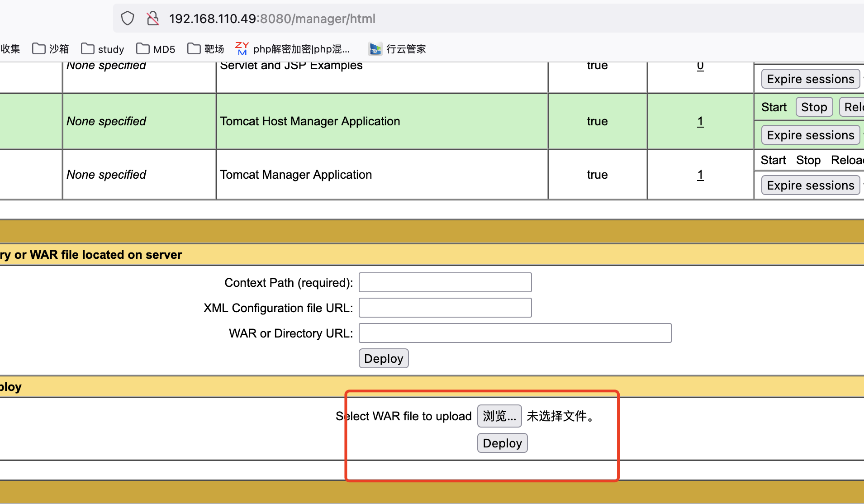
Task: Open the study bookmark folder
Action: [103, 49]
